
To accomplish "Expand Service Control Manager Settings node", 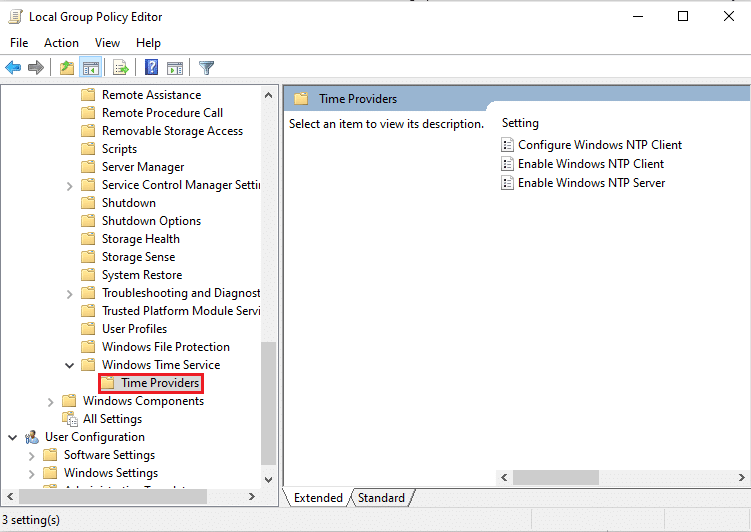I will [x=69, y=185].
